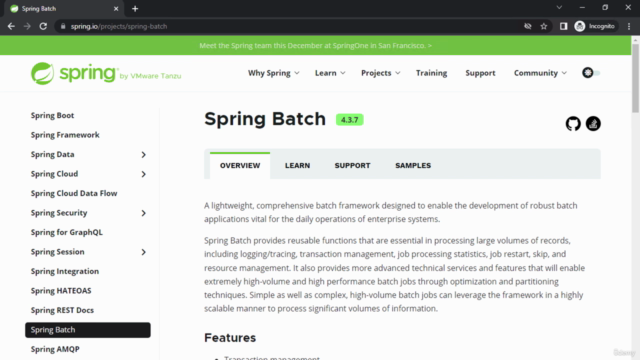
Task: Open the Stack Overflow icon beside GitHub
Action: (x=593, y=124)
